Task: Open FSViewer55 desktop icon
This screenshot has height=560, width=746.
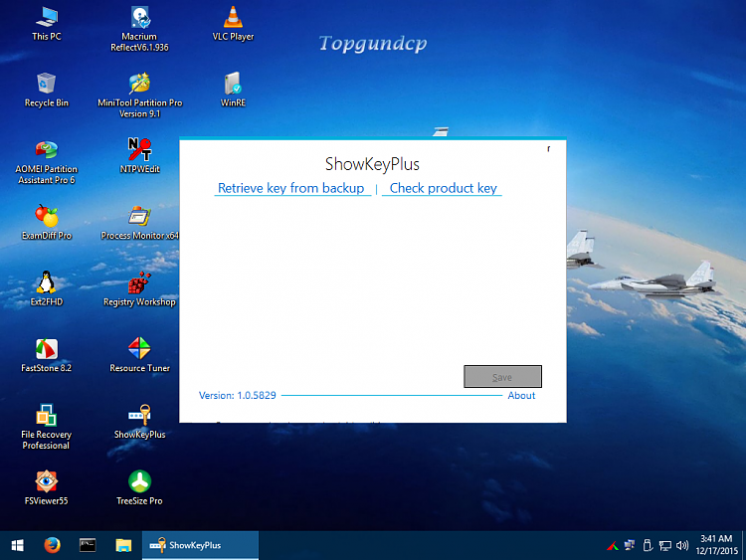Action: tap(46, 487)
